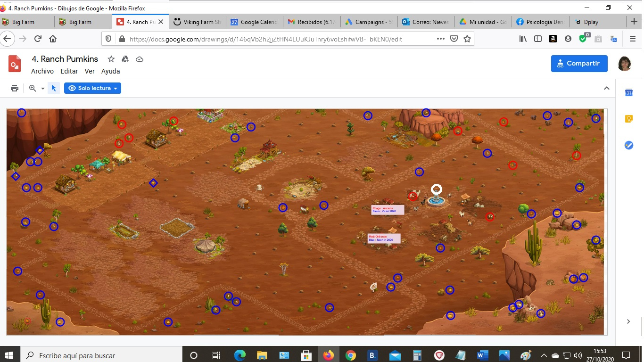The image size is (644, 362).
Task: Bookmark this page with the star
Action: pyautogui.click(x=467, y=39)
